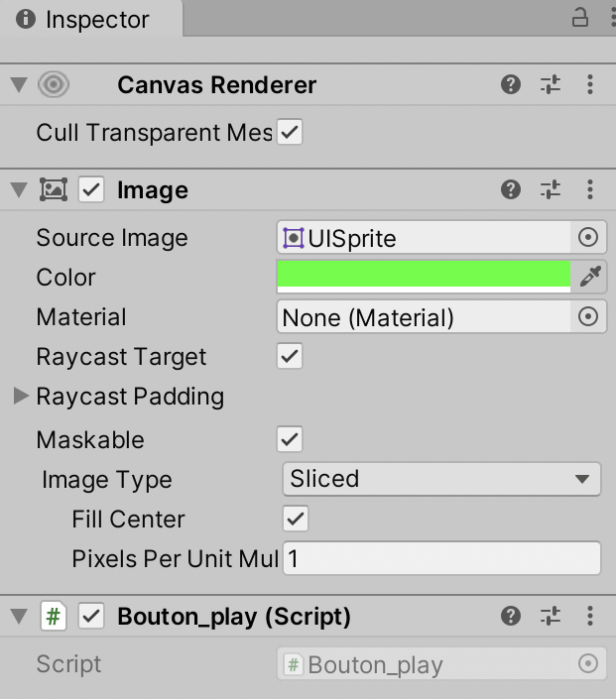Click Pixels Per Unit Multiplier field
The width and height of the screenshot is (616, 699).
point(441,559)
